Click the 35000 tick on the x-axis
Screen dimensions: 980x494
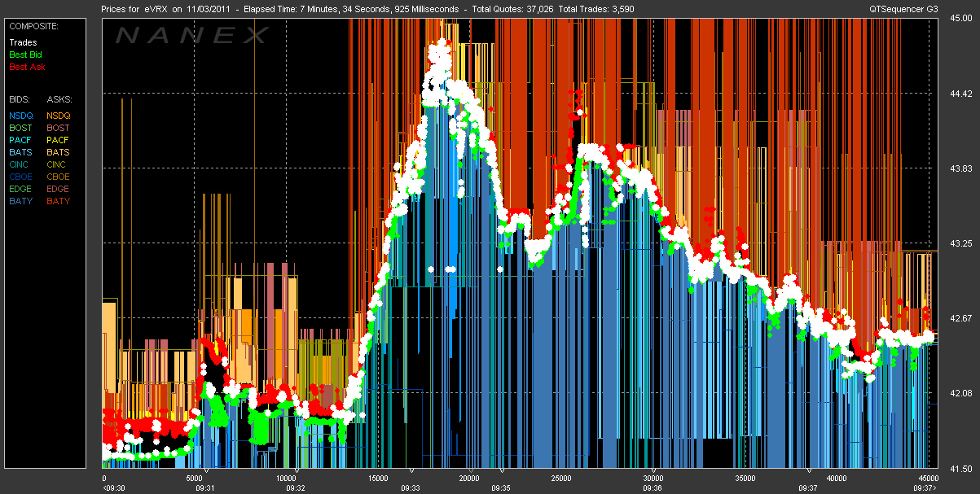(x=745, y=479)
